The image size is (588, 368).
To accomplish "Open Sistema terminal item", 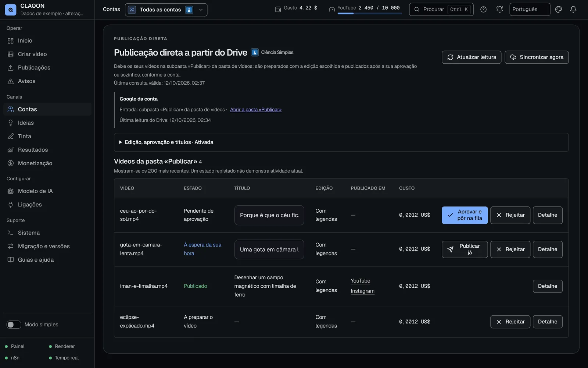I will point(47,233).
